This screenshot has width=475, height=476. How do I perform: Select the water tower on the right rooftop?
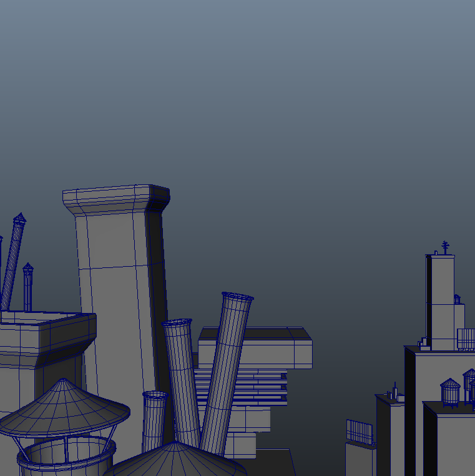450,392
